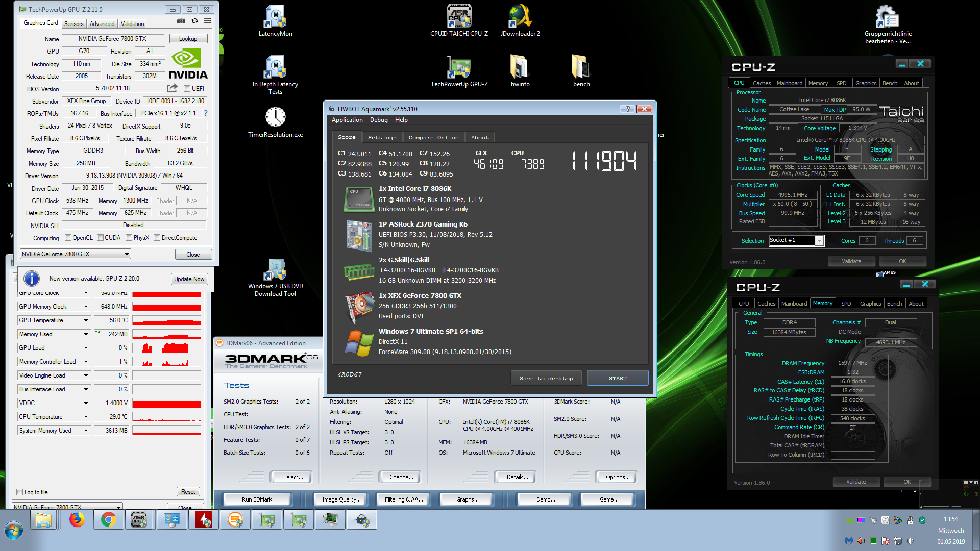Open Aquamark Compare Online tab
The height and width of the screenshot is (551, 980).
tap(433, 138)
